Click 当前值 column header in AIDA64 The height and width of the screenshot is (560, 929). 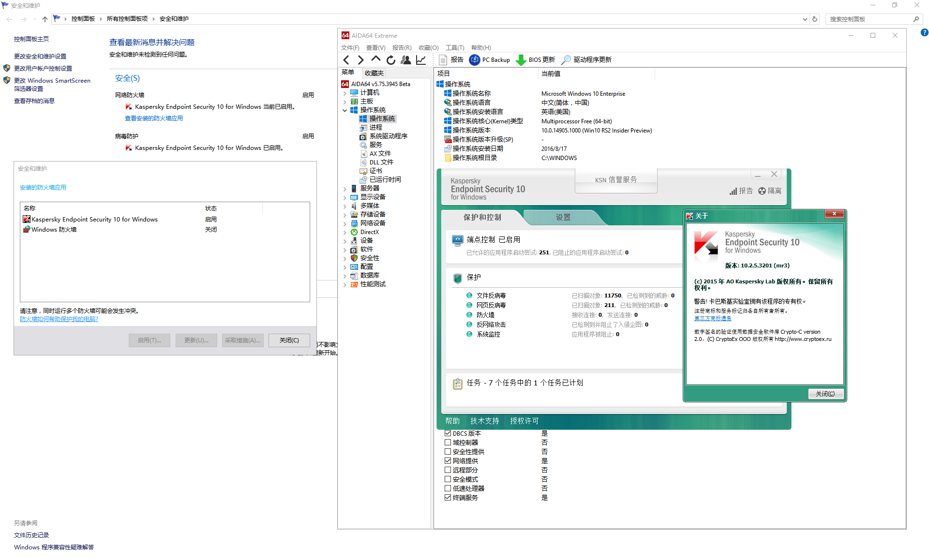tap(596, 74)
